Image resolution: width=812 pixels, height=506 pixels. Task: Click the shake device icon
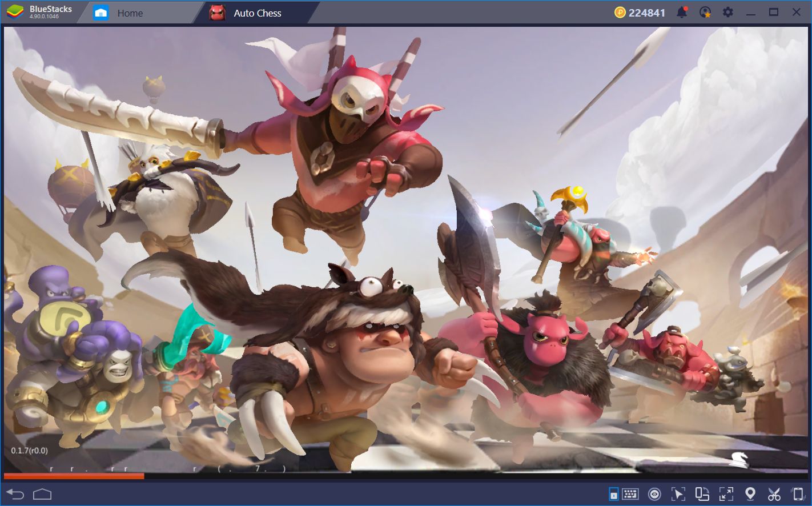click(x=798, y=494)
